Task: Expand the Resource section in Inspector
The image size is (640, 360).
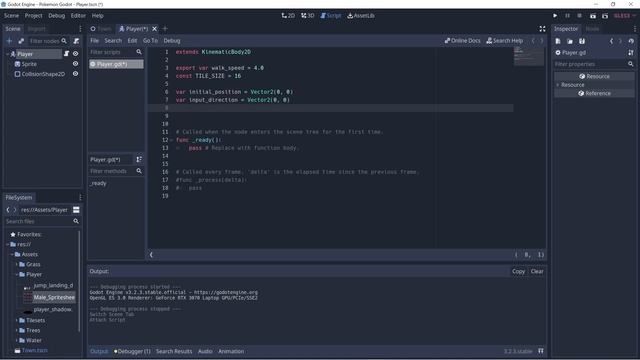Action: (x=558, y=85)
